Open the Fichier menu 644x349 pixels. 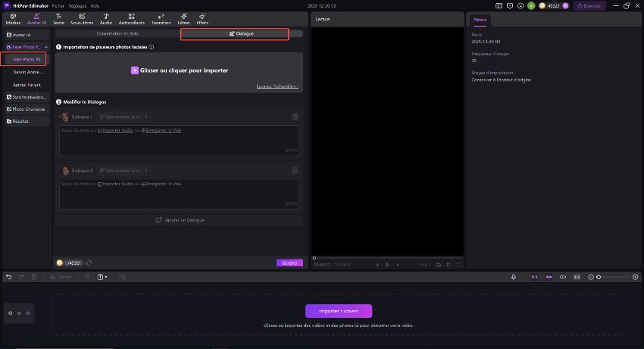pos(58,5)
